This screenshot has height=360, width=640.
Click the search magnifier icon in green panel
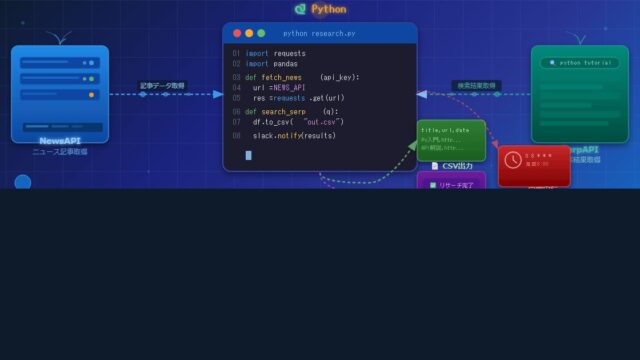pyautogui.click(x=552, y=63)
